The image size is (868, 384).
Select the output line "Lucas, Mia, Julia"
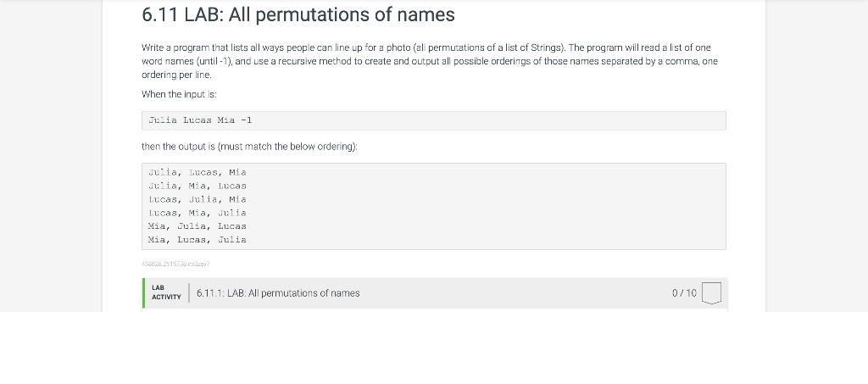tap(197, 213)
